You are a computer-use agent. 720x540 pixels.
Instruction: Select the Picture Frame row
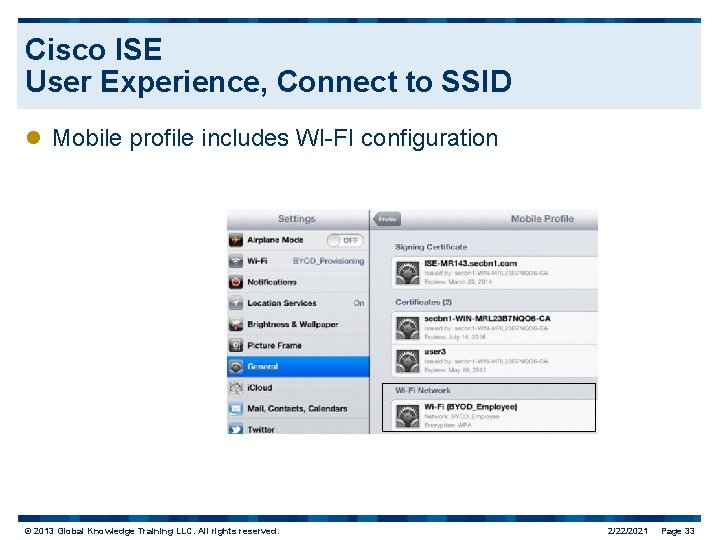tap(298, 345)
